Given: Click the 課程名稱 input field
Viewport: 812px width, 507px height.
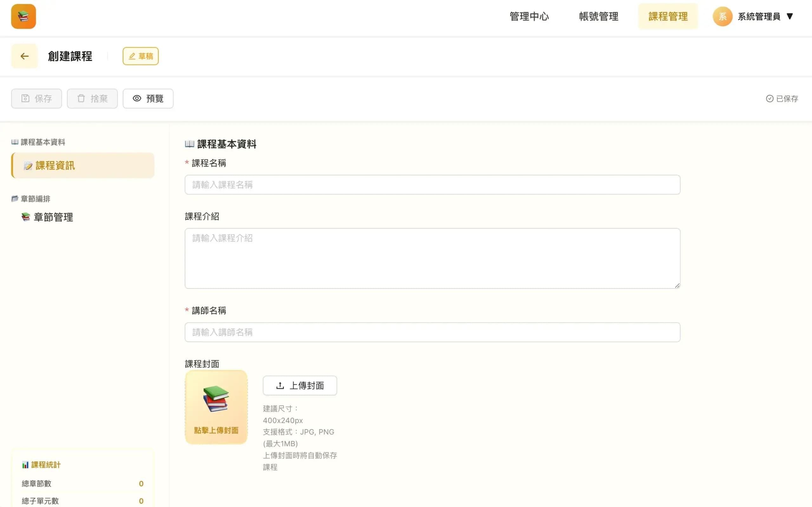Looking at the screenshot, I should point(432,185).
